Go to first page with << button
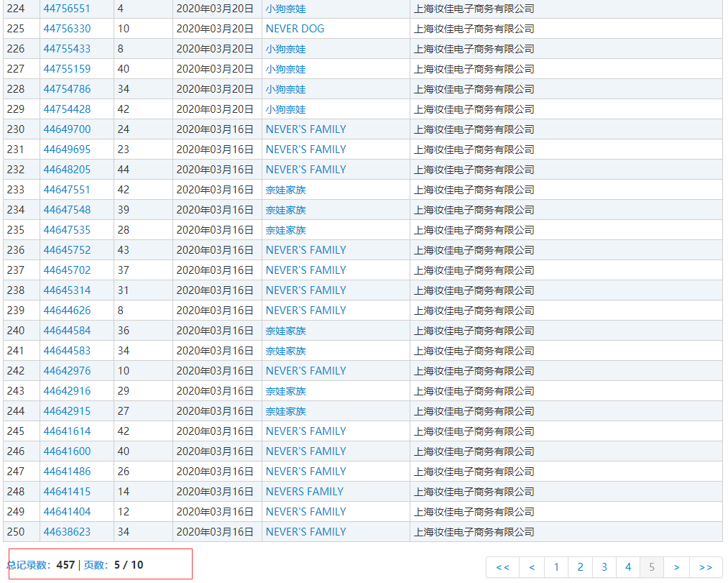The height and width of the screenshot is (583, 728). (502, 567)
